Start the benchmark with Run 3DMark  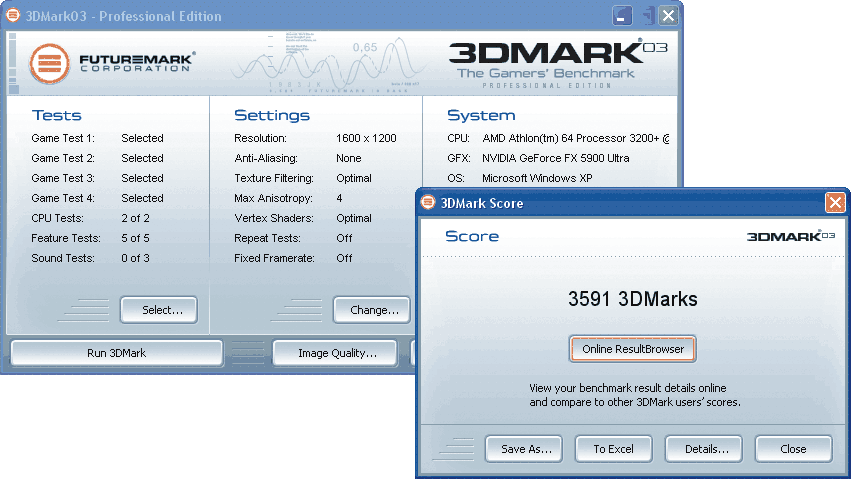point(117,353)
